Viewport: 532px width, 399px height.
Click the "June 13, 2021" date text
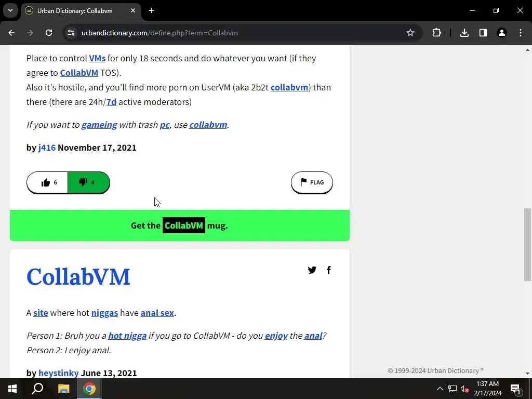(x=109, y=373)
